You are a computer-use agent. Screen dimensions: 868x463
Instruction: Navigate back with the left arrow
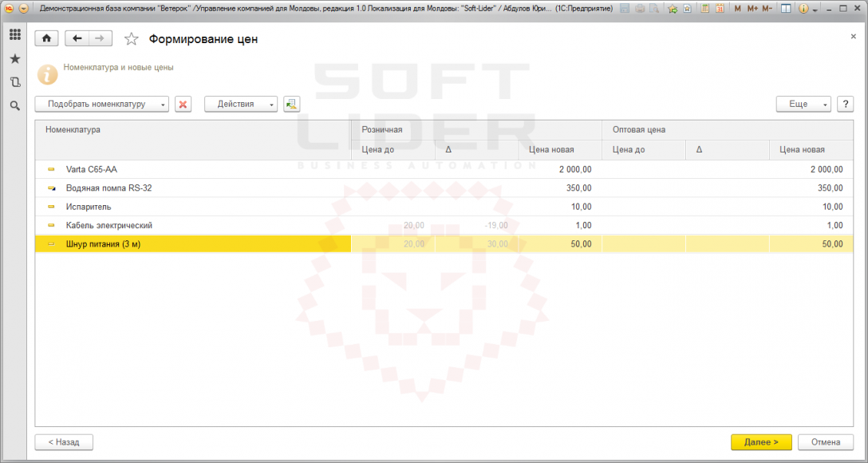pyautogui.click(x=77, y=38)
